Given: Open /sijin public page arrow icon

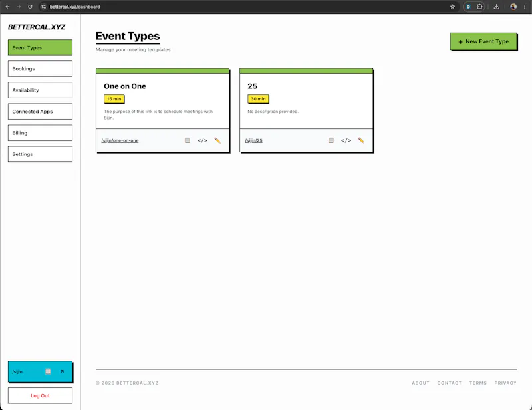Looking at the screenshot, I should [x=62, y=371].
